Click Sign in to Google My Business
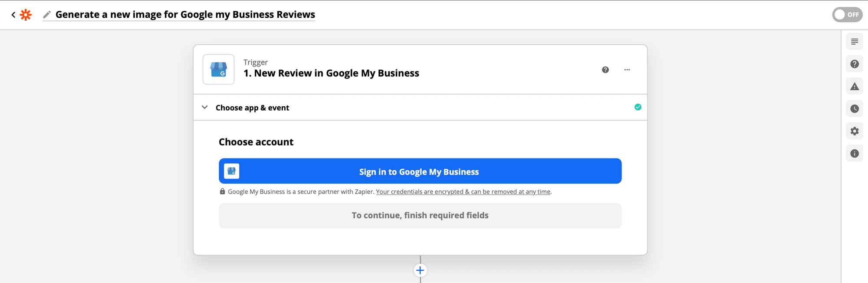 click(420, 171)
